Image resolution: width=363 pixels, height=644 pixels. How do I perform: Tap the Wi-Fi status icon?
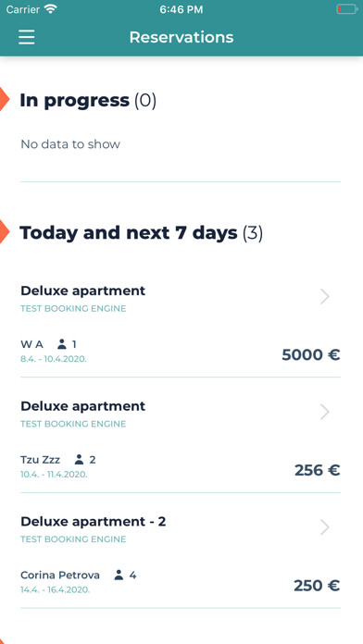(51, 9)
